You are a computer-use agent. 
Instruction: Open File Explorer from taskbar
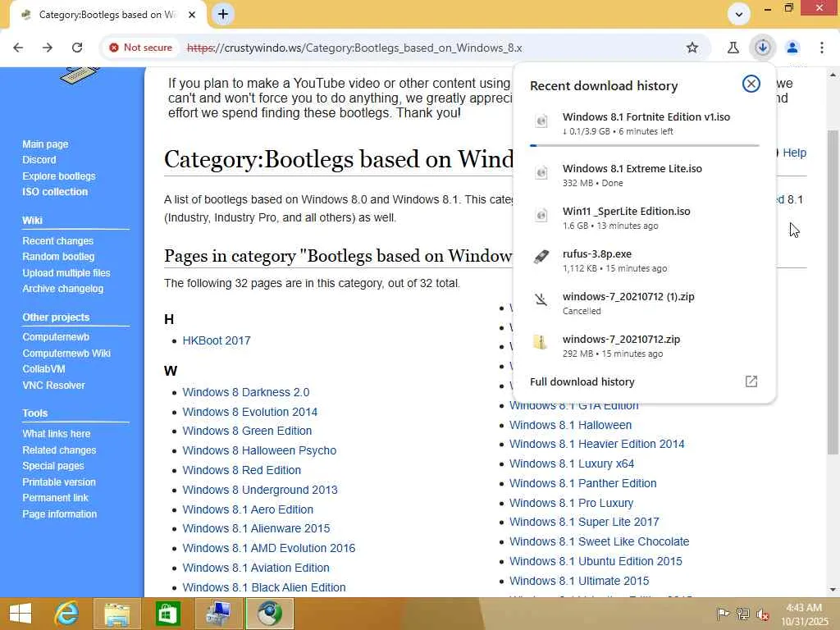117,614
